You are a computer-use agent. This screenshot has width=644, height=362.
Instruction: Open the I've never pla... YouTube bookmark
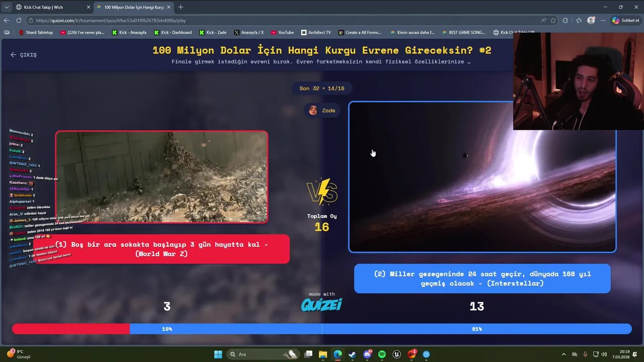pyautogui.click(x=82, y=32)
